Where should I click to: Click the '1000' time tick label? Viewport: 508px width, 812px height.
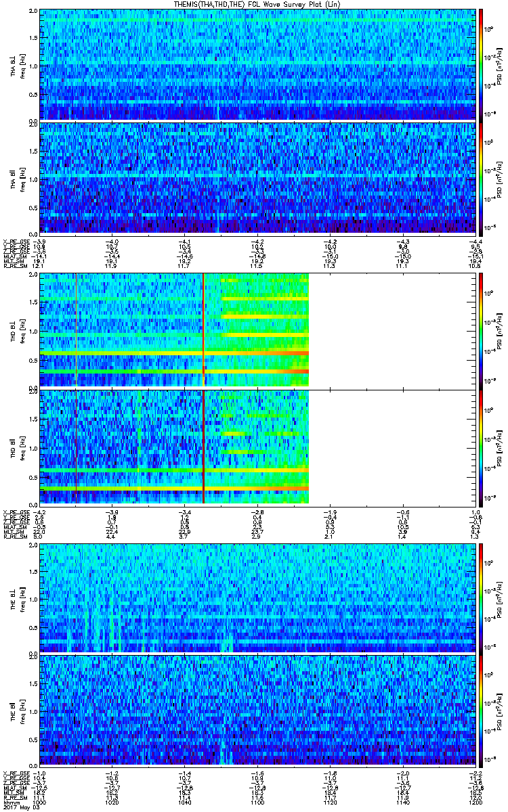40,803
